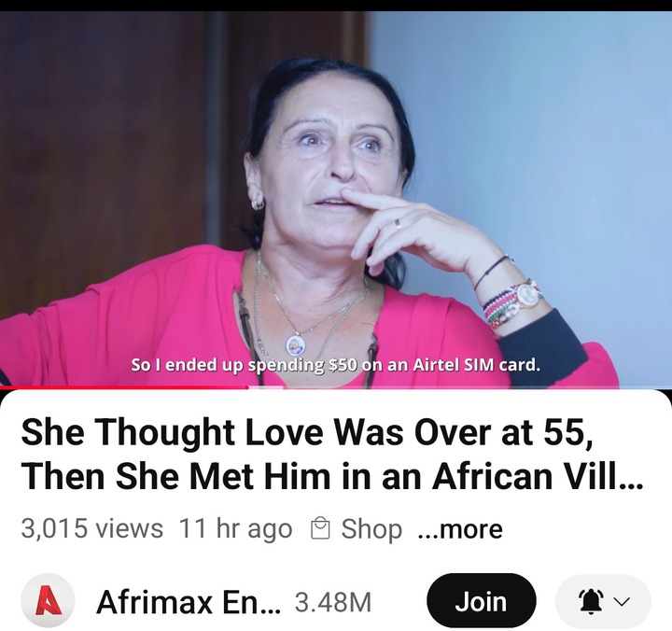The image size is (672, 631).
Task: Click the 3.48M subscriber count
Action: click(x=332, y=602)
